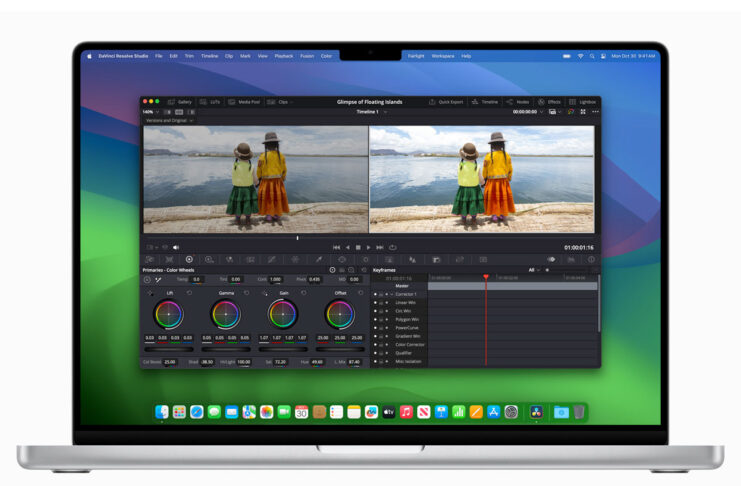Viewport: 741px width, 486px height.
Task: Open the Curves palette icon
Action: 272,260
